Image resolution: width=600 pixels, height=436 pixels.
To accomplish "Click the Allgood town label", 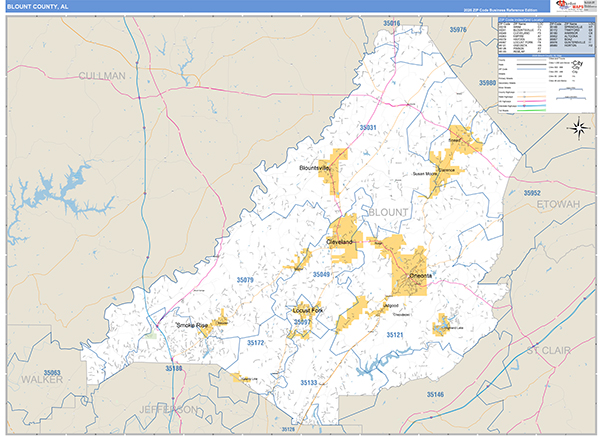I will [x=391, y=305].
